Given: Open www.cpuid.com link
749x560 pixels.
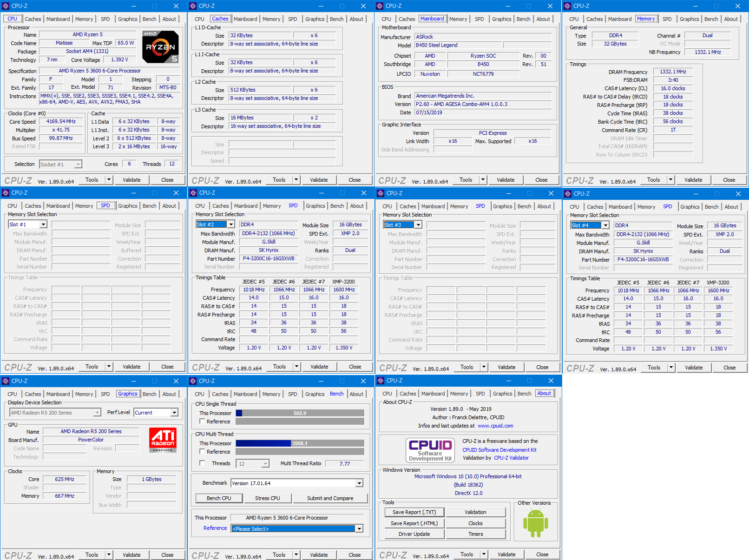Looking at the screenshot, I should 495,426.
